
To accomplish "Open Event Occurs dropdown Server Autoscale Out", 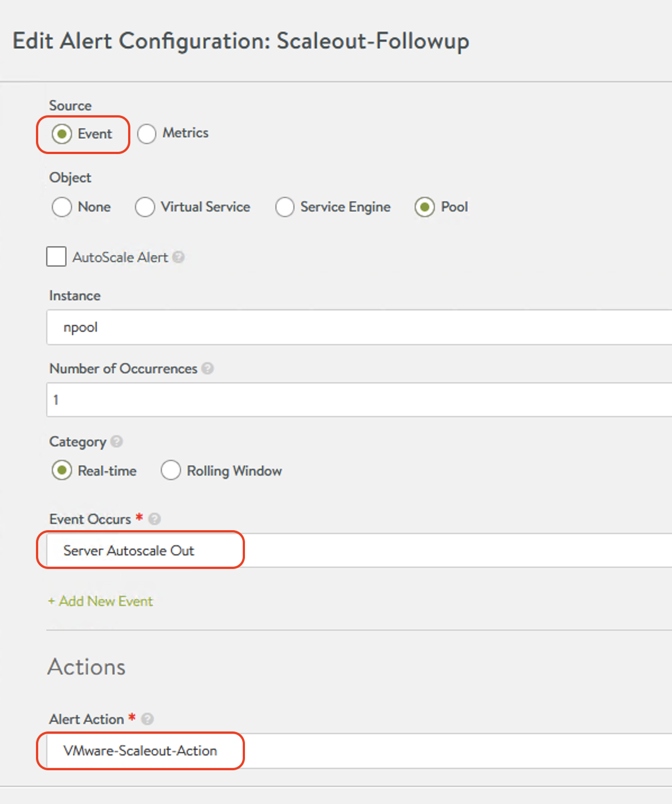I will [x=359, y=550].
